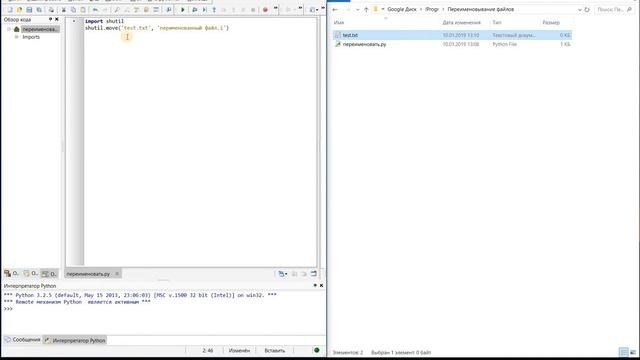This screenshot has height=360, width=640.
Task: Click the Save All icon in toolbar
Action: point(39,9)
